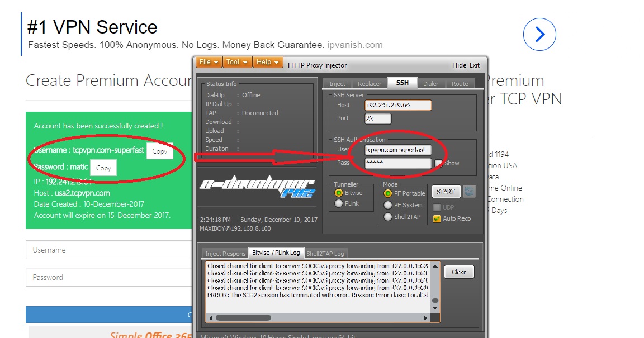
Task: Open the Replacer tab
Action: tap(369, 82)
